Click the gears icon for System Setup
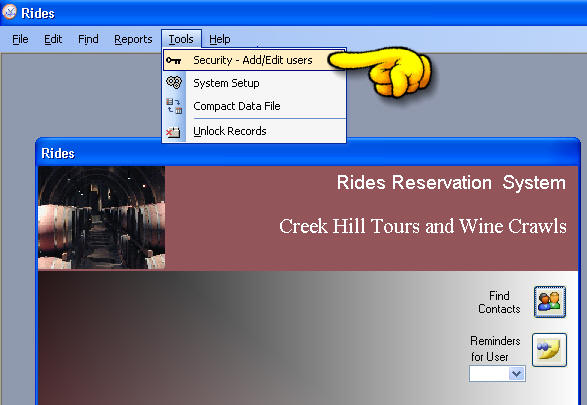 pos(174,83)
